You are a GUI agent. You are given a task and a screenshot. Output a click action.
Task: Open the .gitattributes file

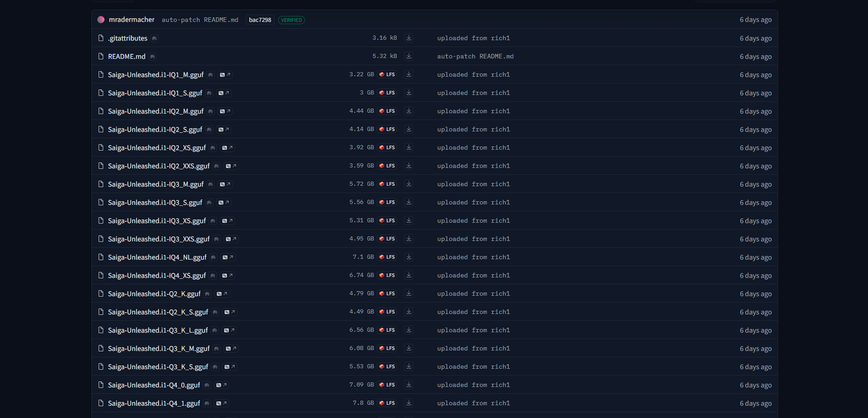pyautogui.click(x=128, y=38)
